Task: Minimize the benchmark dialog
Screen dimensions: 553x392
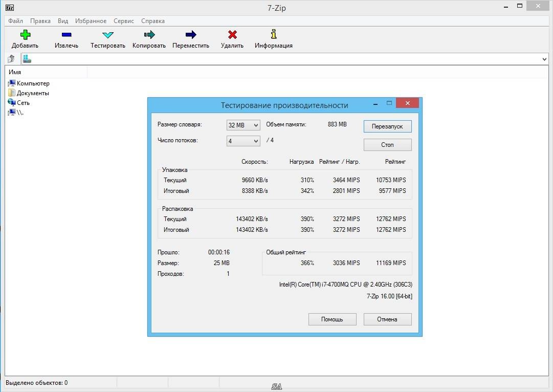Action: tap(375, 103)
